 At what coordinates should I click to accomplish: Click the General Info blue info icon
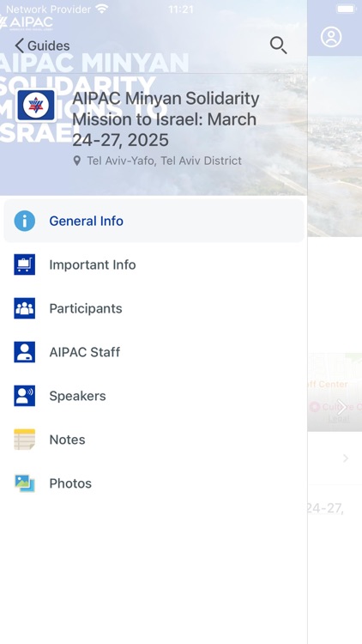[25, 221]
